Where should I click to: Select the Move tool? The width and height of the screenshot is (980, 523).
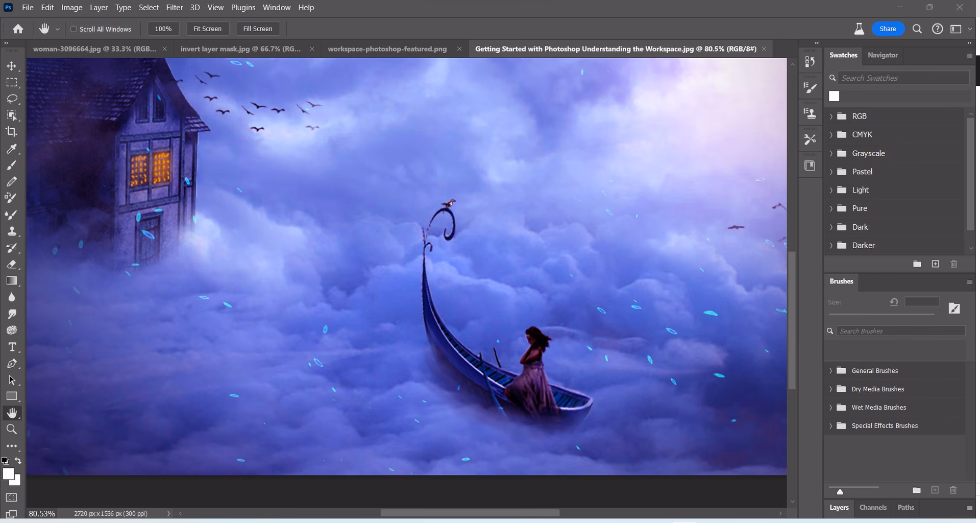click(x=11, y=66)
